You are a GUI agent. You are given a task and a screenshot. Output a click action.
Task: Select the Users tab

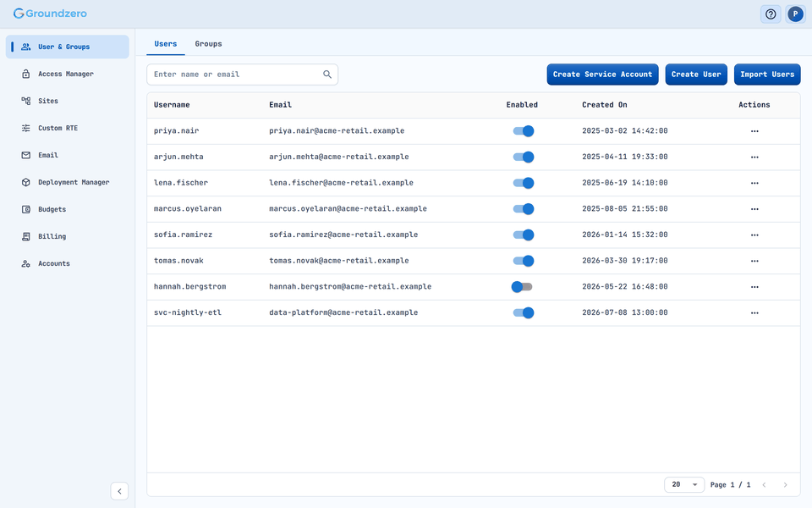tap(166, 44)
